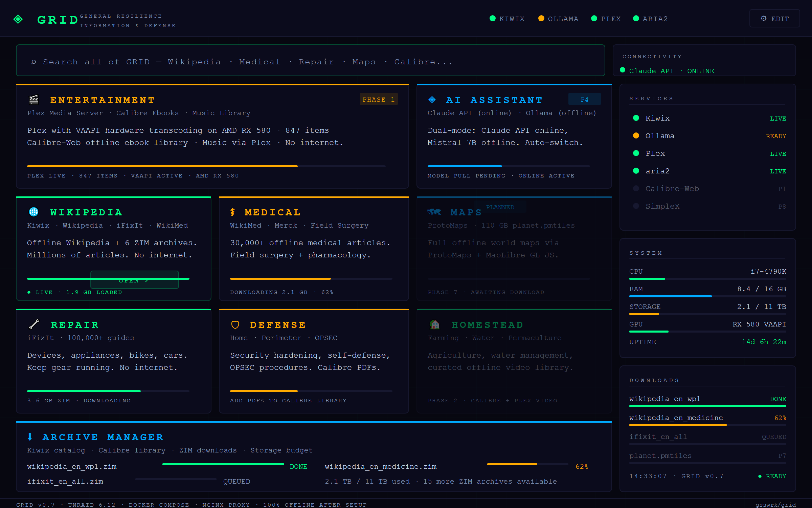Click the Medical card's caduceus icon
Viewport: 812px width, 508px height.
[232, 212]
